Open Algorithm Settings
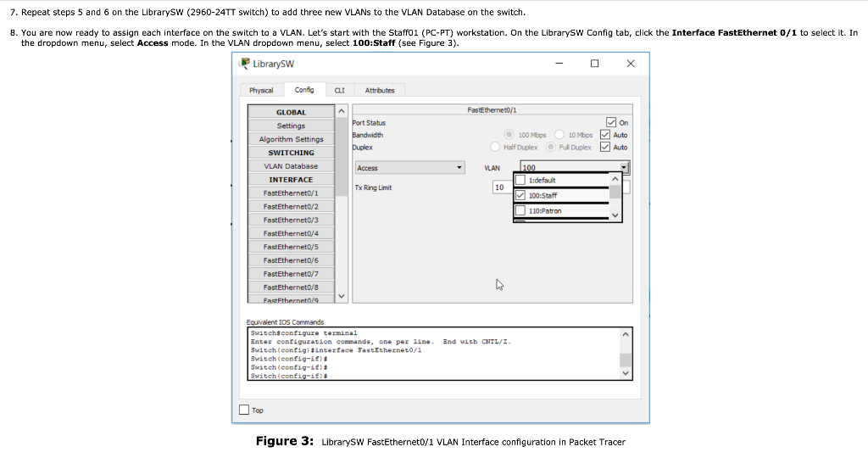 coord(292,139)
